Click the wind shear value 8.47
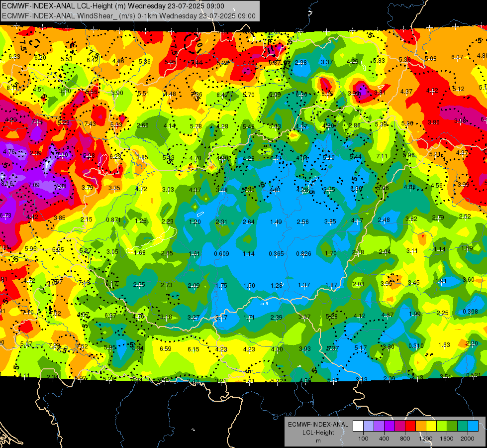The height and width of the screenshot is (448, 487). pyautogui.click(x=222, y=95)
